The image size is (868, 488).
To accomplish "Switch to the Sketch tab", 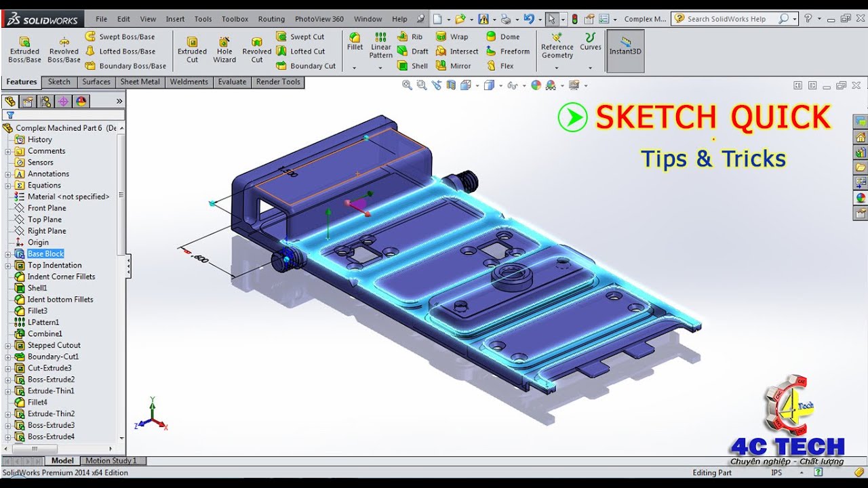I will click(59, 82).
